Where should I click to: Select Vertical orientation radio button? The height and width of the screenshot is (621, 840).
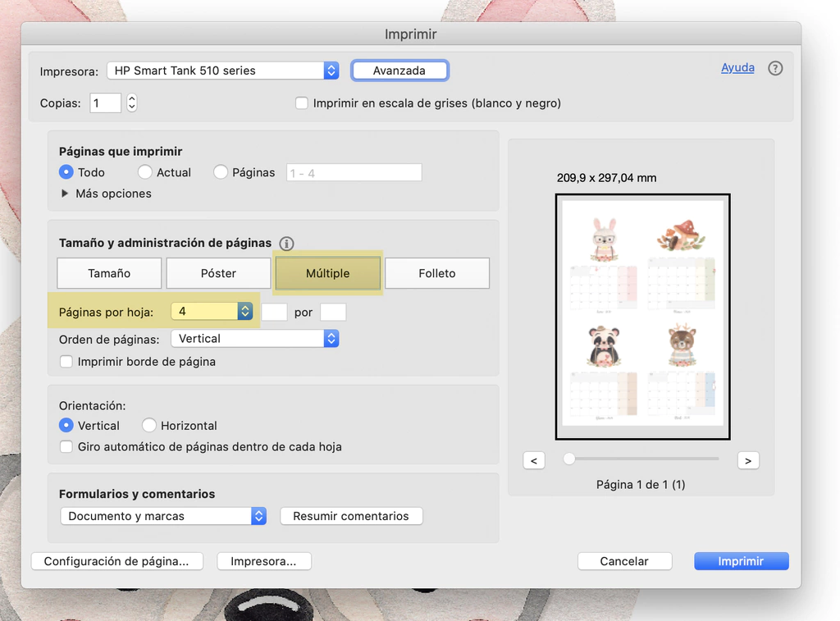click(x=66, y=426)
